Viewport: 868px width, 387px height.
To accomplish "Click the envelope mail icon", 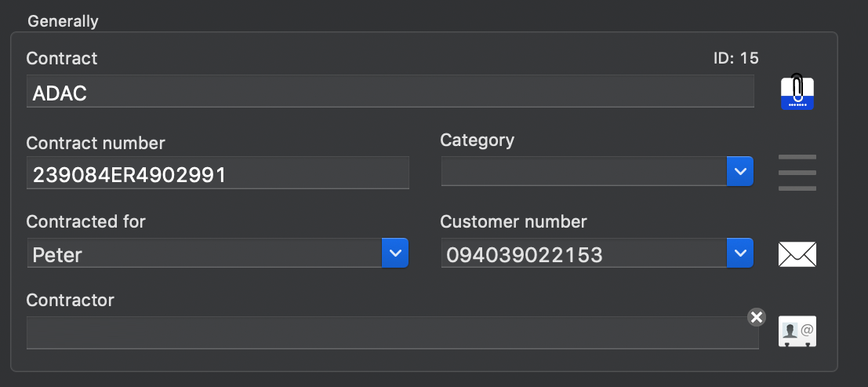I will pos(797,254).
